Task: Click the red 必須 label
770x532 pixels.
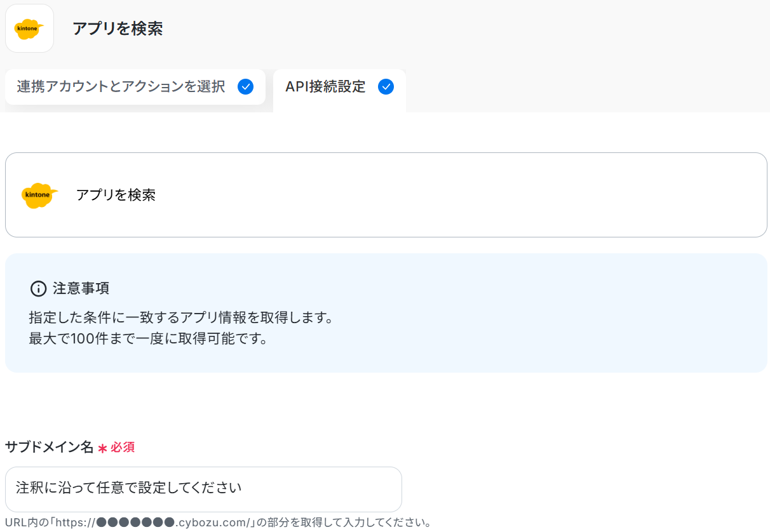Action: click(x=123, y=448)
